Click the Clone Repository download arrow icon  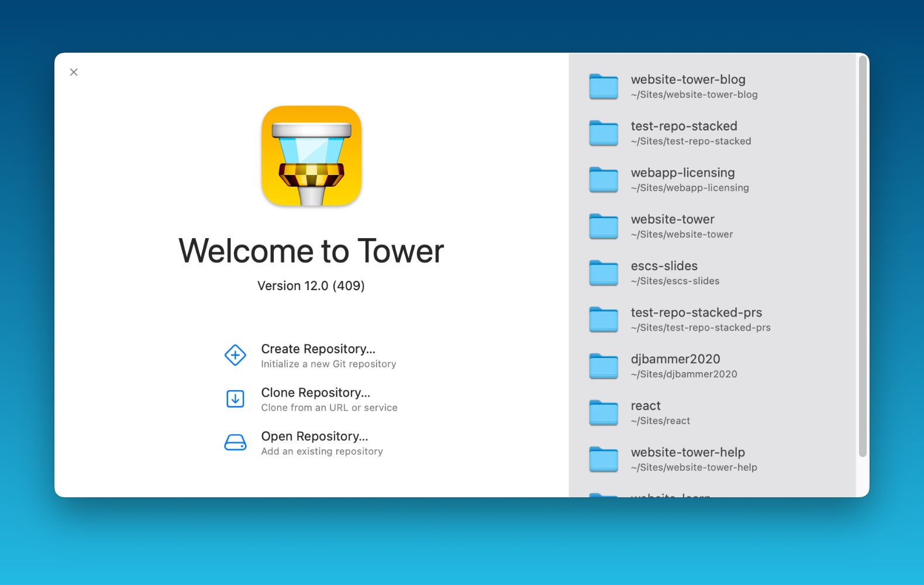click(235, 399)
